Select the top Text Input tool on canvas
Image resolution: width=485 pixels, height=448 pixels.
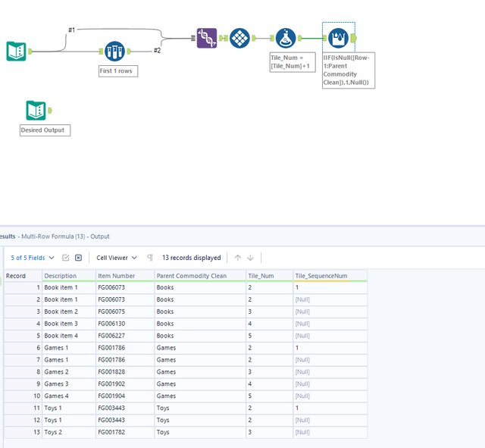point(16,51)
